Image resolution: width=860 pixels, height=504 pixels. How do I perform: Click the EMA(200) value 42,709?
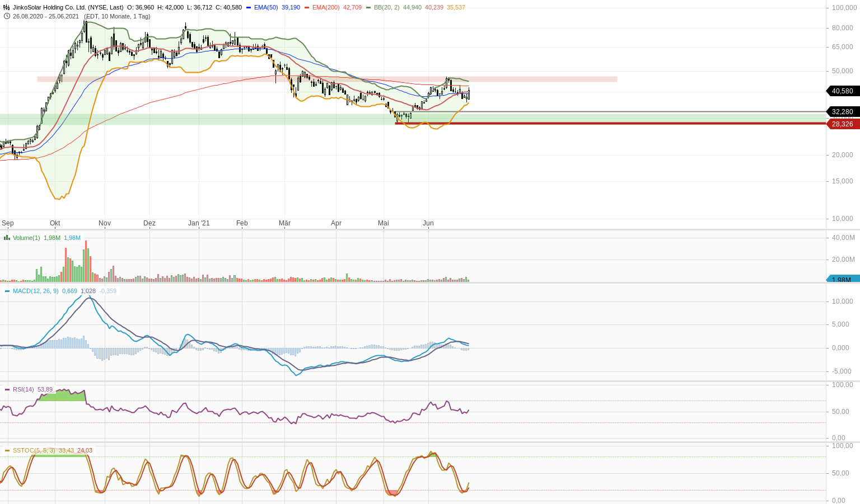point(352,7)
